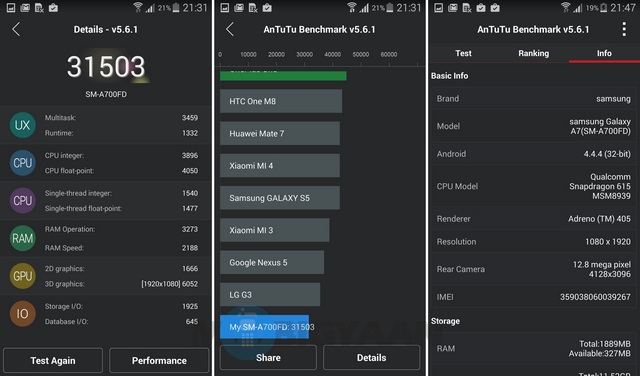Tap battery indicator showing 19%

596,7
